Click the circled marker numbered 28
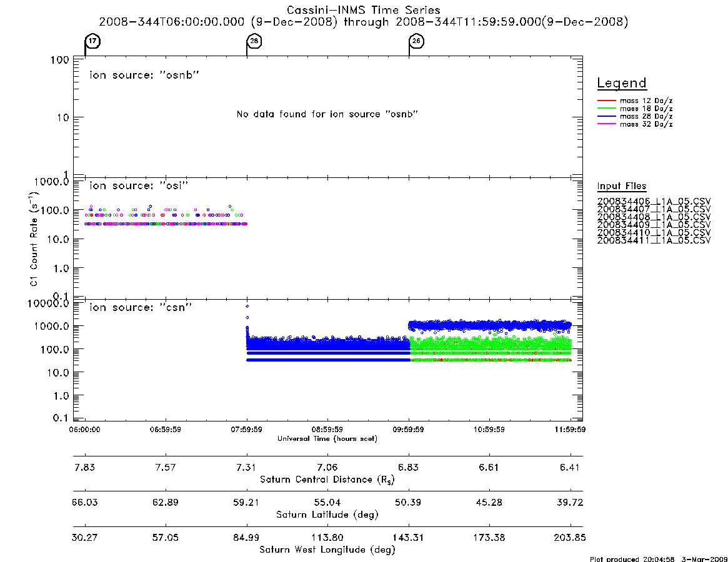The width and height of the screenshot is (728, 562). (x=254, y=41)
